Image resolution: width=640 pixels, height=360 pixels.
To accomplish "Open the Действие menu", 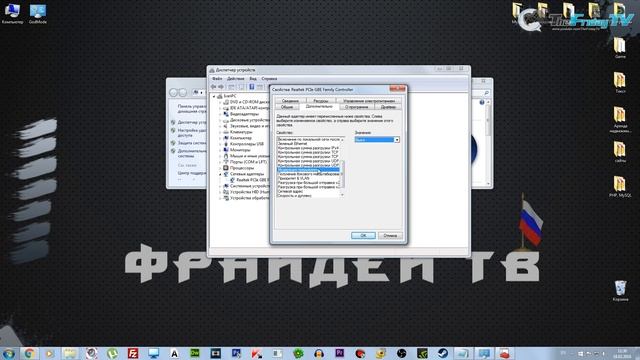I will (x=236, y=78).
